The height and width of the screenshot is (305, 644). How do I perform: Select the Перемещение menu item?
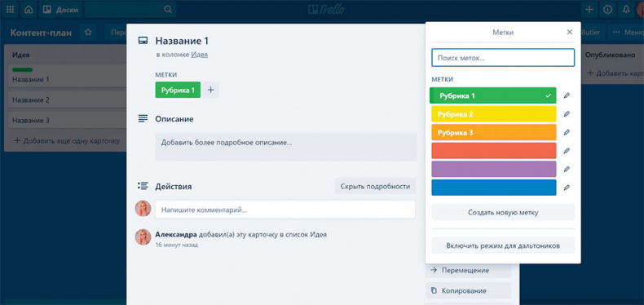pos(468,271)
